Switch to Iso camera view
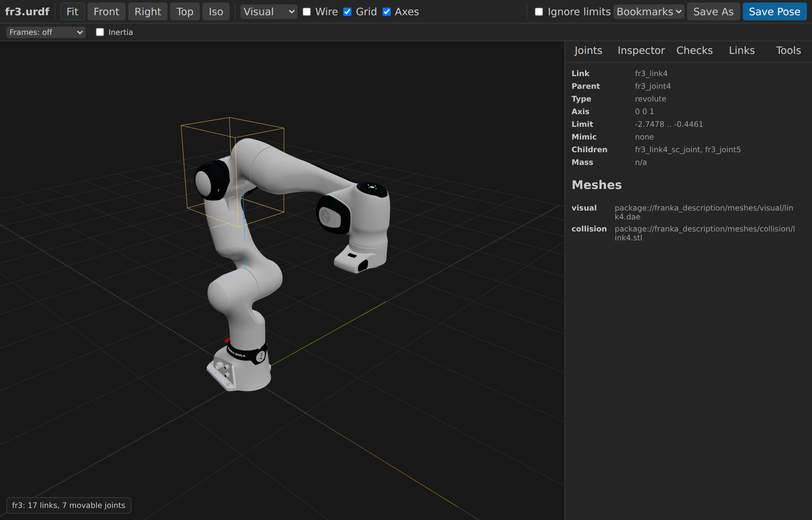812x520 pixels. click(216, 11)
